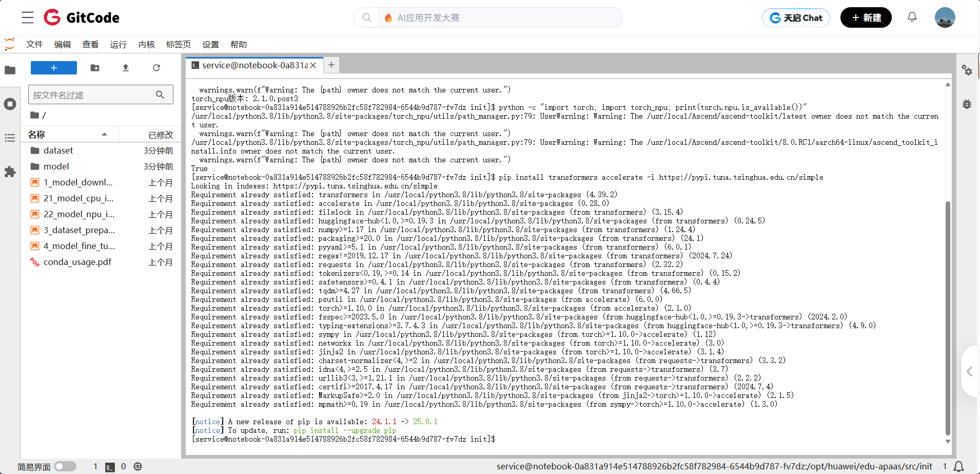Open the property inspector gears icon
The width and height of the screenshot is (980, 474).
tap(967, 70)
